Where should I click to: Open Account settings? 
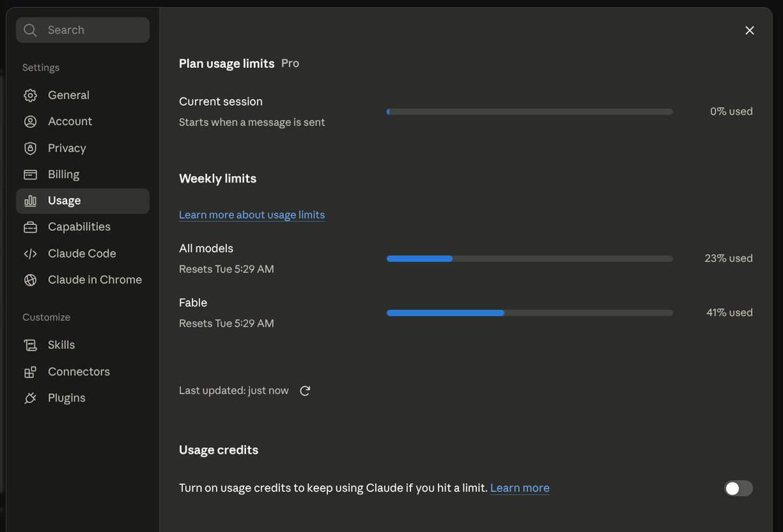click(83, 121)
